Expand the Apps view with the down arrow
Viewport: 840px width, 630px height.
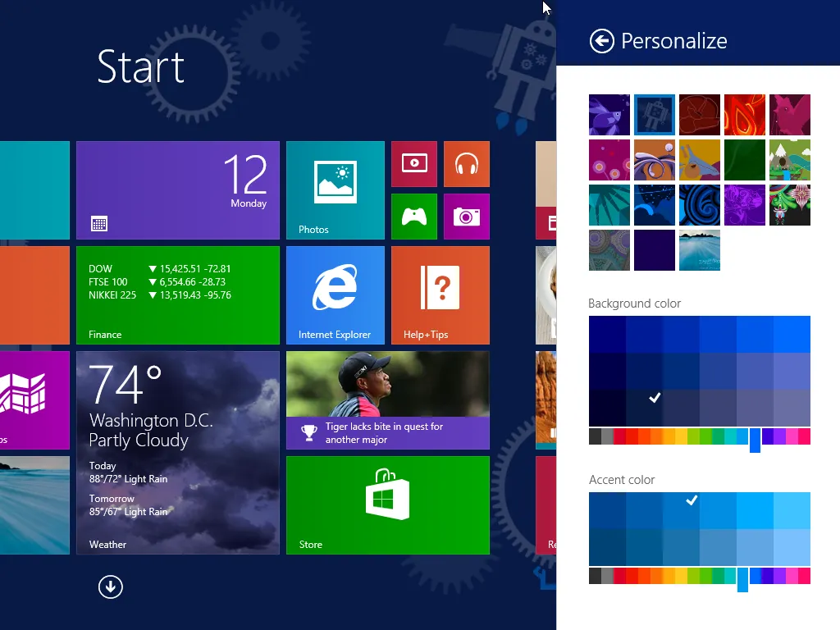(111, 587)
